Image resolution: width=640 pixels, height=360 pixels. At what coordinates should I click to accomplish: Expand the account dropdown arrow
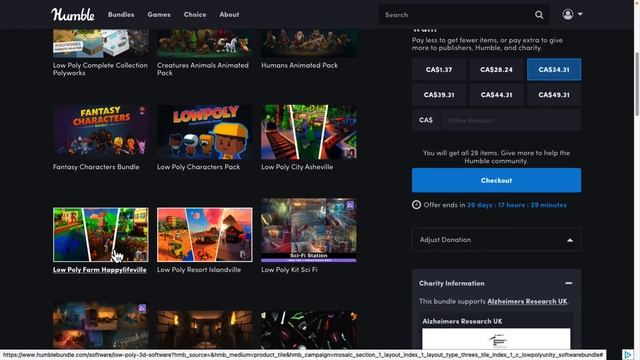pyautogui.click(x=580, y=14)
